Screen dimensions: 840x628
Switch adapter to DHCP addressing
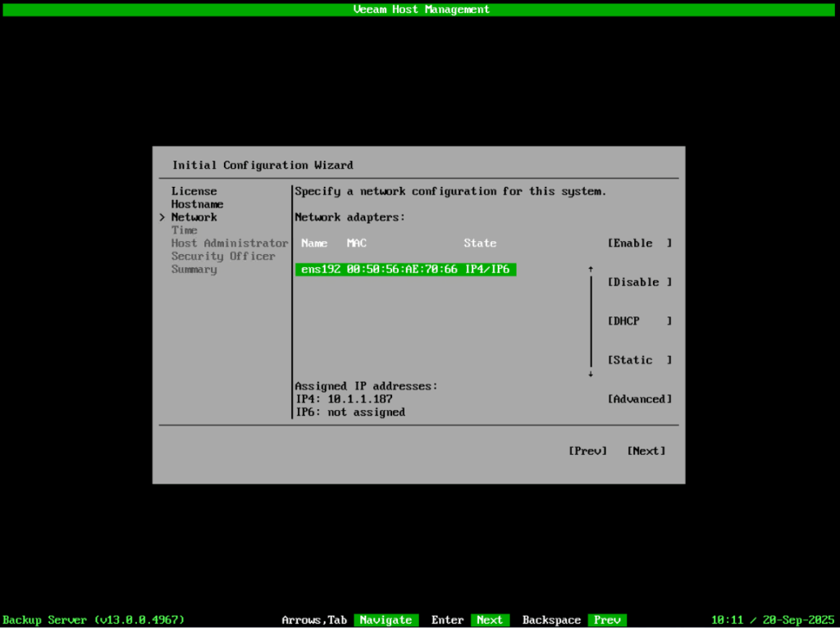click(x=639, y=321)
